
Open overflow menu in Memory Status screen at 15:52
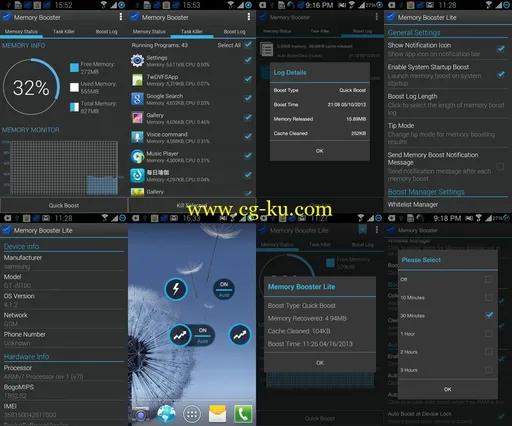pyautogui.click(x=121, y=17)
